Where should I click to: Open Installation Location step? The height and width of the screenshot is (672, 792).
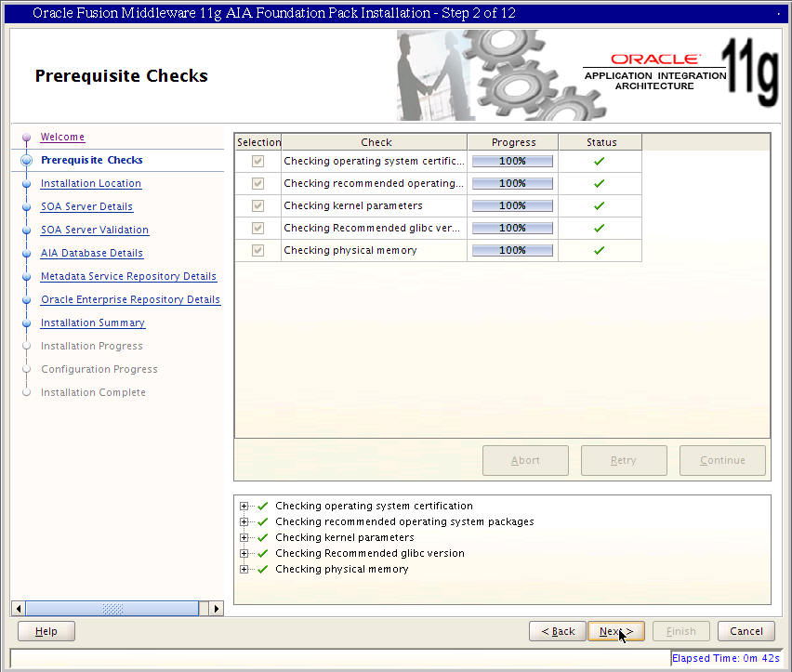(91, 183)
